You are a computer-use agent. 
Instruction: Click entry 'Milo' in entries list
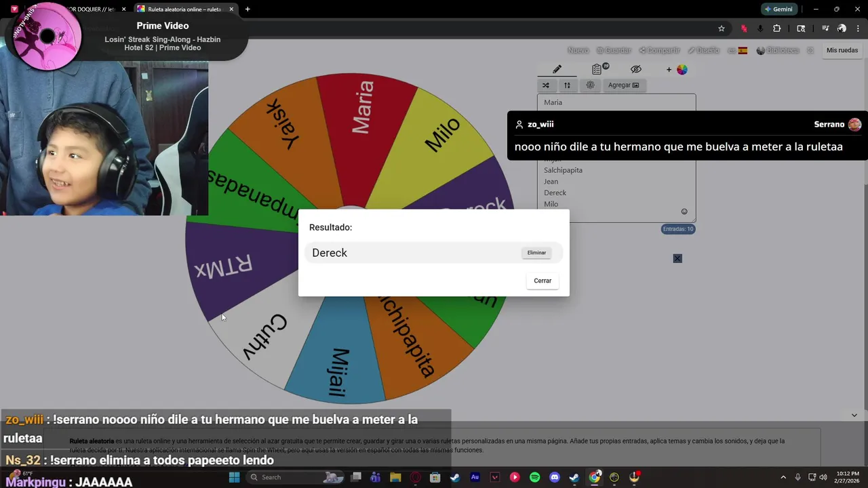[551, 204]
